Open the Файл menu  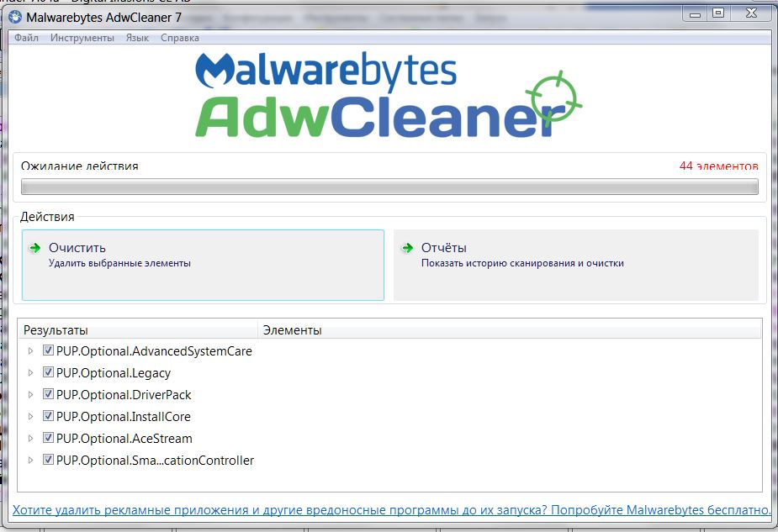tap(26, 38)
